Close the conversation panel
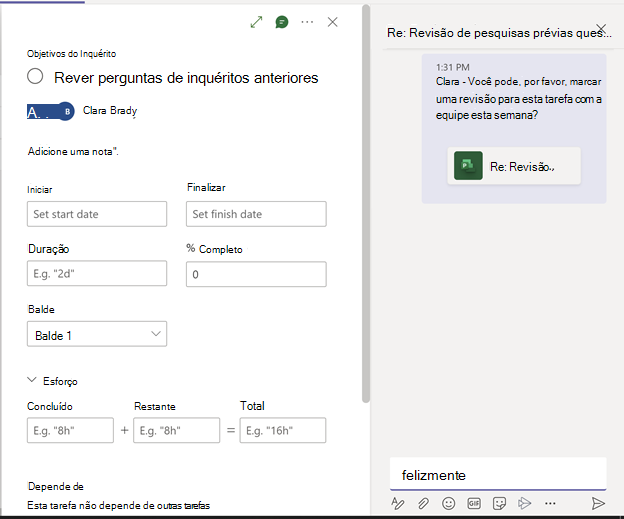 coord(601,28)
